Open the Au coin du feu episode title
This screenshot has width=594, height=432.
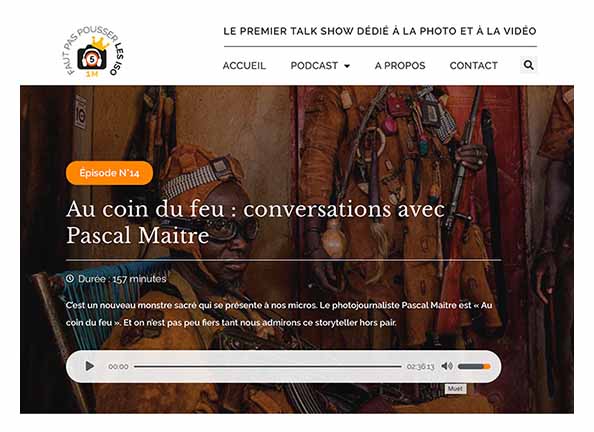coord(255,222)
